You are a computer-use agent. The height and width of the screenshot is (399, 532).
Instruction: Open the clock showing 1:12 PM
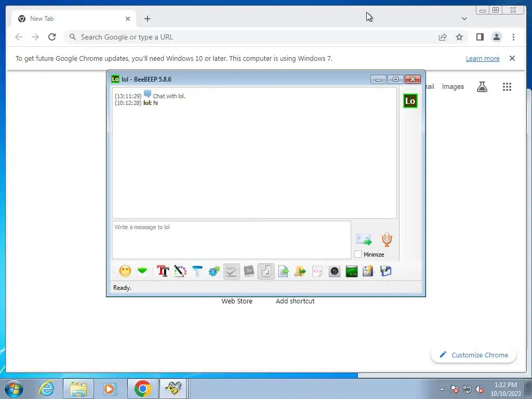tap(506, 389)
